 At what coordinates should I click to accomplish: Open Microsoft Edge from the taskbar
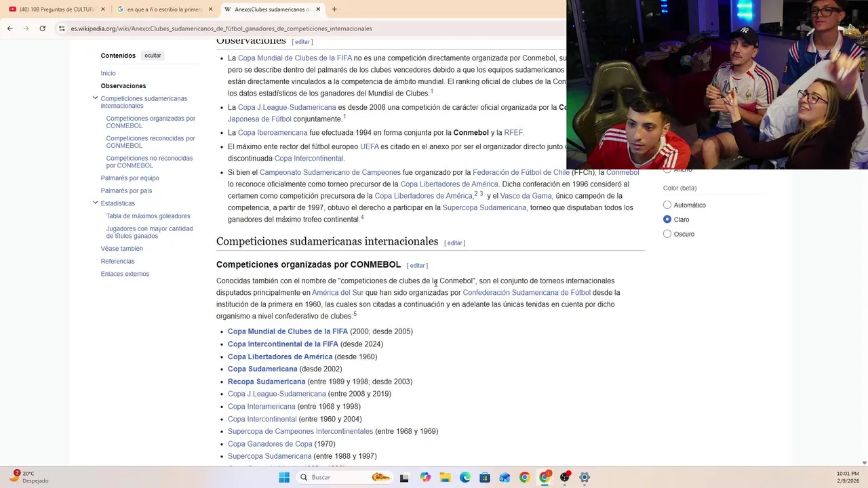(x=465, y=477)
